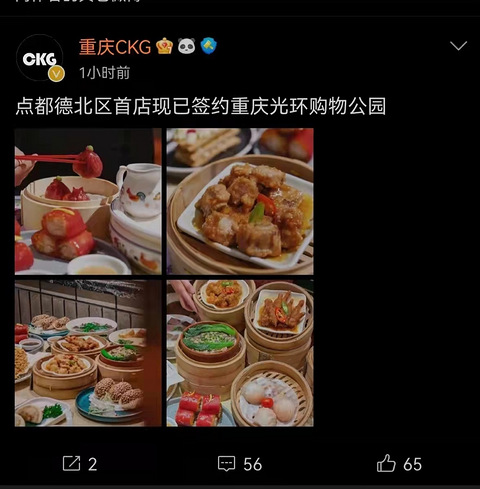Click the gold verified V badge
The width and height of the screenshot is (480, 489).
coord(56,74)
